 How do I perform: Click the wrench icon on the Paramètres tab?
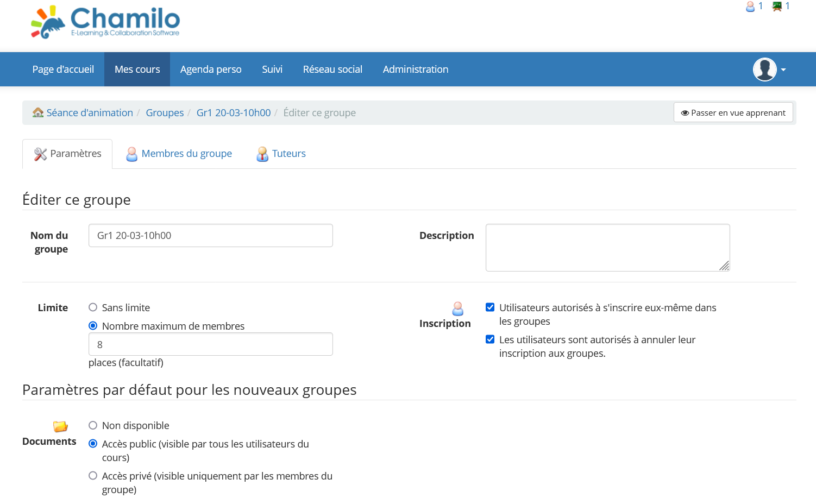(x=40, y=154)
